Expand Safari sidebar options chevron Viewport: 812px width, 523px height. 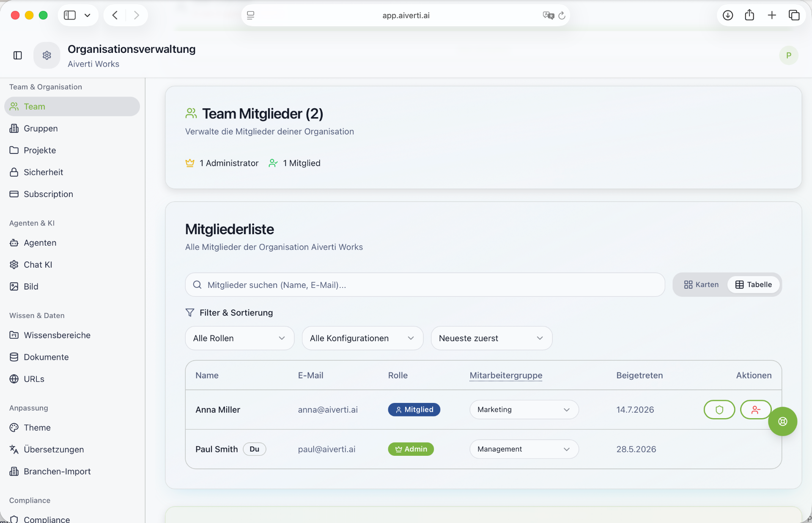(x=87, y=15)
